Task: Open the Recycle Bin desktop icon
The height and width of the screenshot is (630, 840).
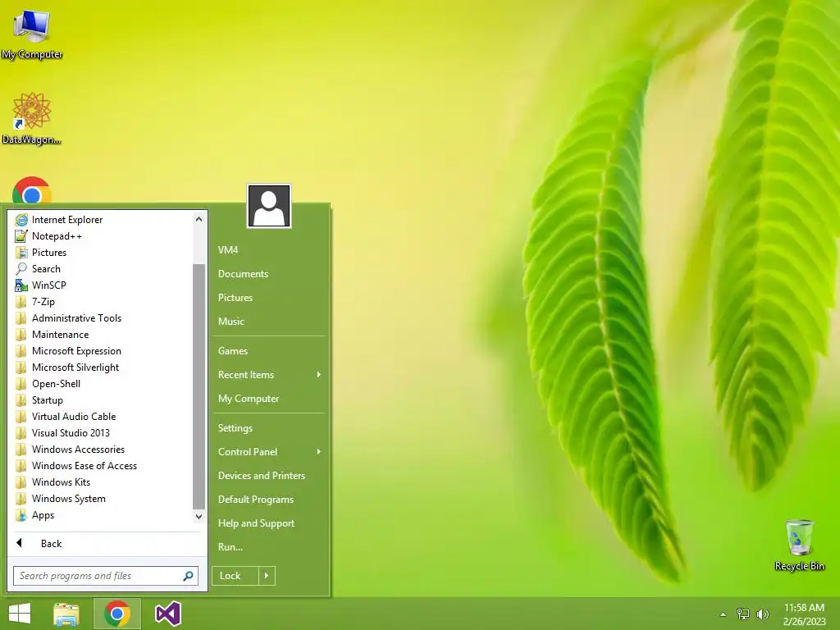Action: 799,545
